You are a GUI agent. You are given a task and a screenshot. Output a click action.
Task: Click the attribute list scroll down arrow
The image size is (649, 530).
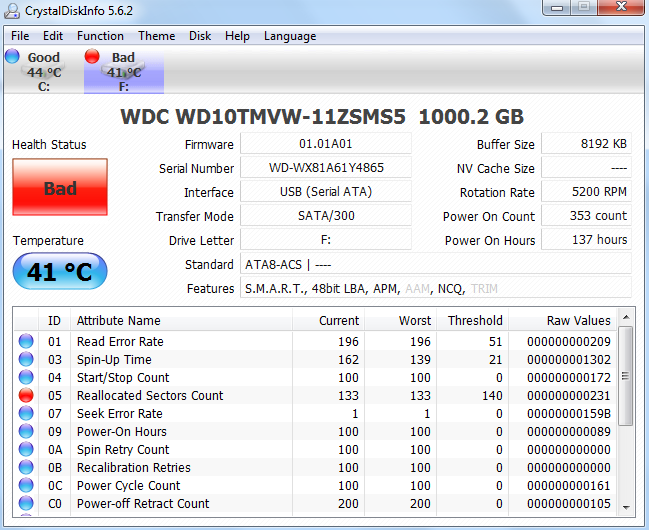(626, 507)
